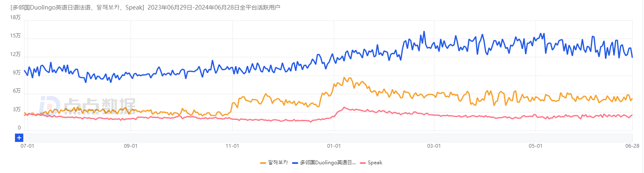This screenshot has height=173, width=644.
Task: Select the 06-28 x-axis end date label
Action: [632, 146]
